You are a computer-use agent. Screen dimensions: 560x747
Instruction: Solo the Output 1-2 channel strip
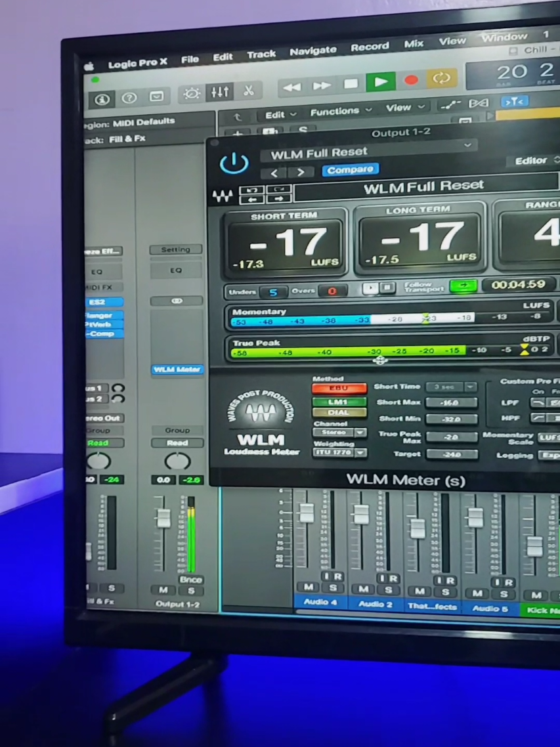point(191,591)
